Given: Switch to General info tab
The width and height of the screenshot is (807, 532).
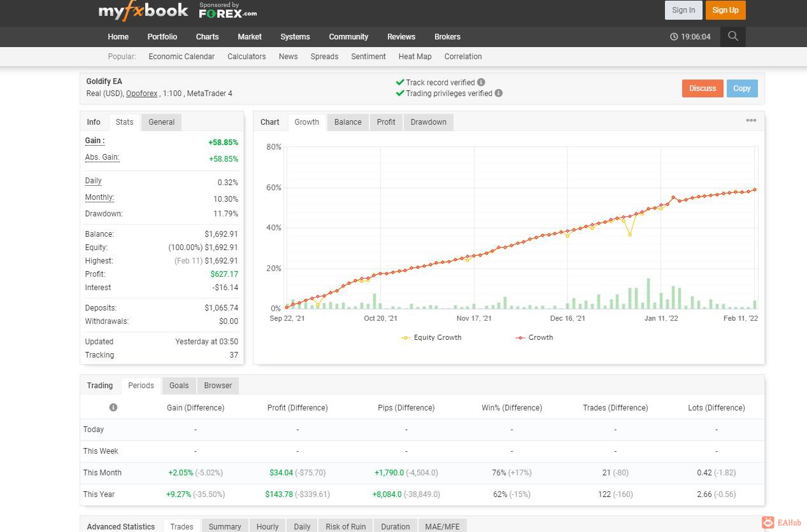Looking at the screenshot, I should [x=162, y=122].
